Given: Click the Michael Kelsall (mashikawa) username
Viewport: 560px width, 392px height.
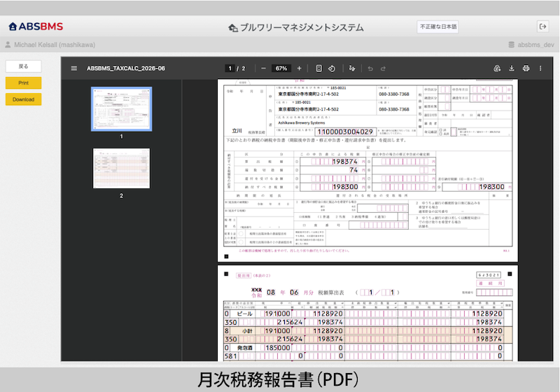Looking at the screenshot, I should [55, 45].
